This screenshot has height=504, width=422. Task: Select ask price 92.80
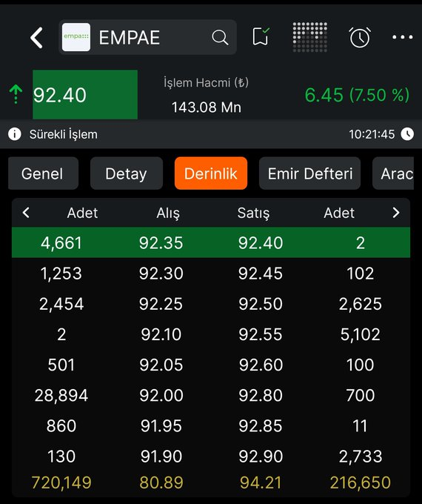tap(261, 395)
